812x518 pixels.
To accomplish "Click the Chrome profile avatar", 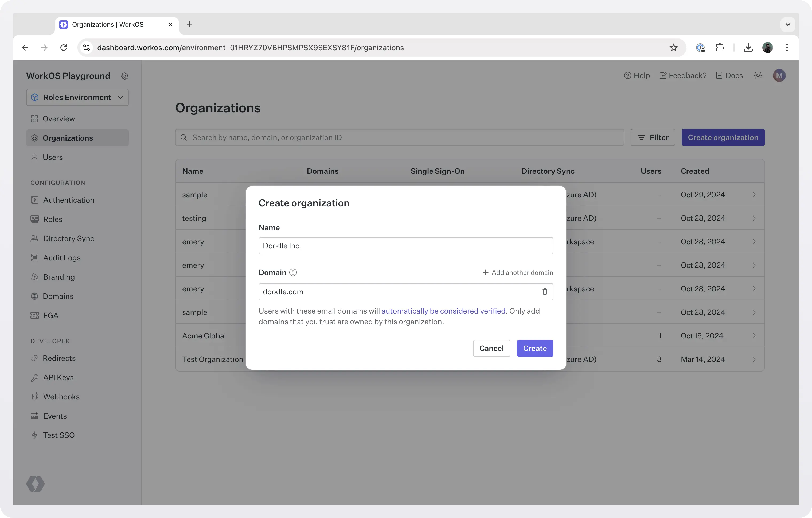I will coord(767,48).
